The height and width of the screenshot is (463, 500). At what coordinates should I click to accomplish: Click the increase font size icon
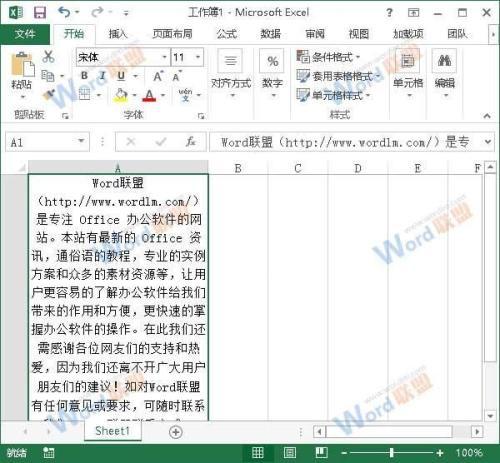158,77
